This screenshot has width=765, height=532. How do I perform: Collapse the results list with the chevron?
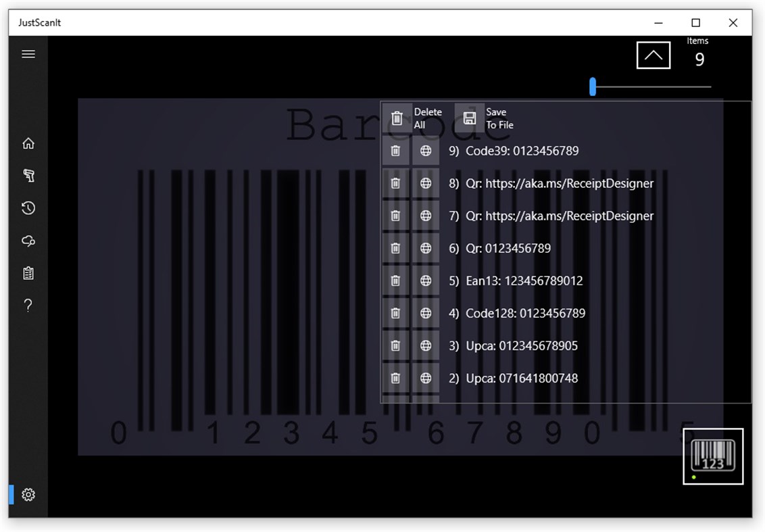tap(653, 55)
